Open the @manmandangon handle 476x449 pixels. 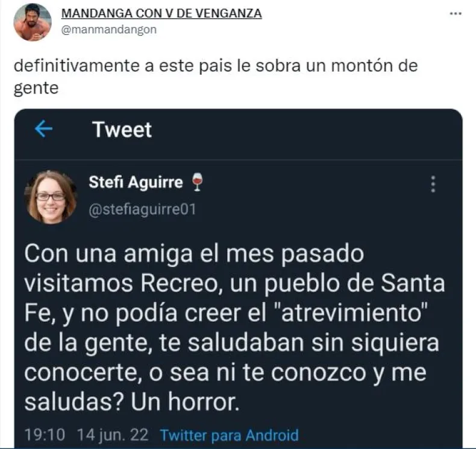click(x=109, y=30)
